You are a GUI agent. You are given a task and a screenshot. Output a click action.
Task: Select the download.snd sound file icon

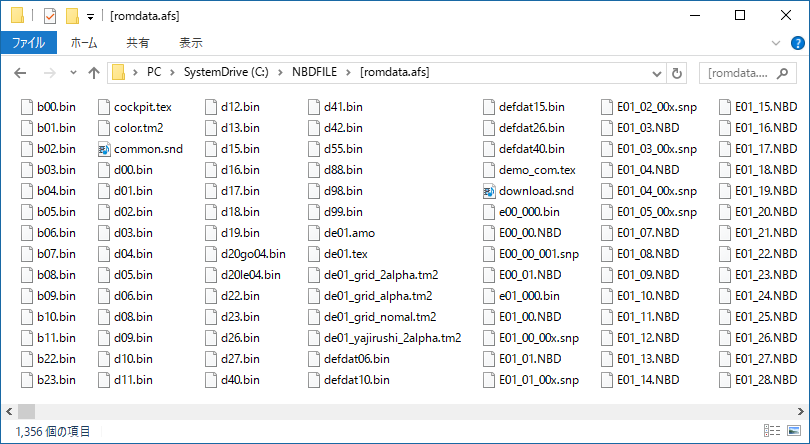point(489,191)
